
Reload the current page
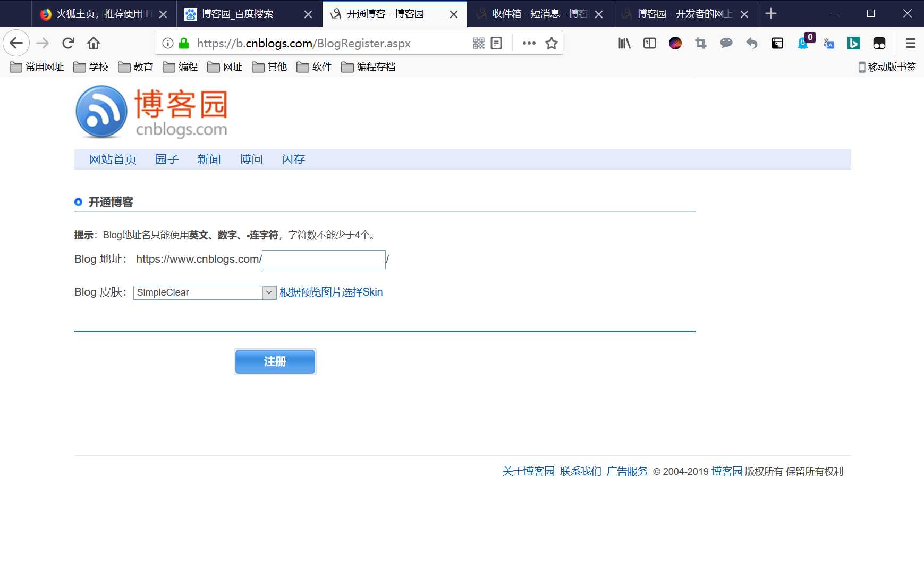(x=68, y=43)
